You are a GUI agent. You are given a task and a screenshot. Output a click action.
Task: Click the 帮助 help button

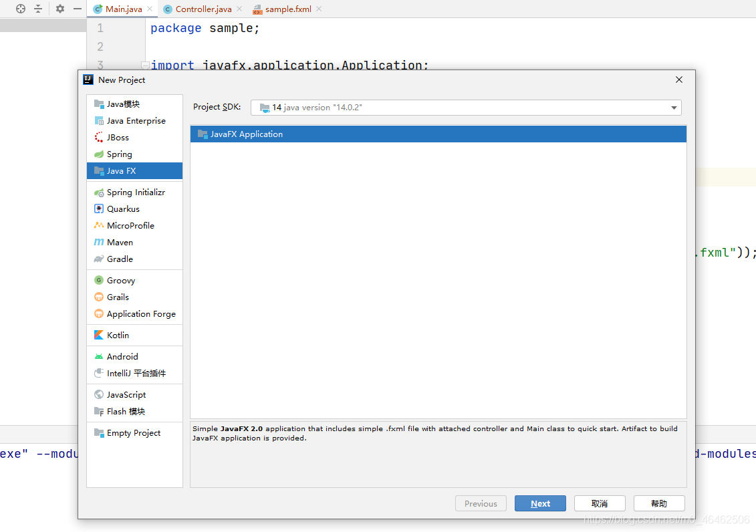click(x=658, y=504)
